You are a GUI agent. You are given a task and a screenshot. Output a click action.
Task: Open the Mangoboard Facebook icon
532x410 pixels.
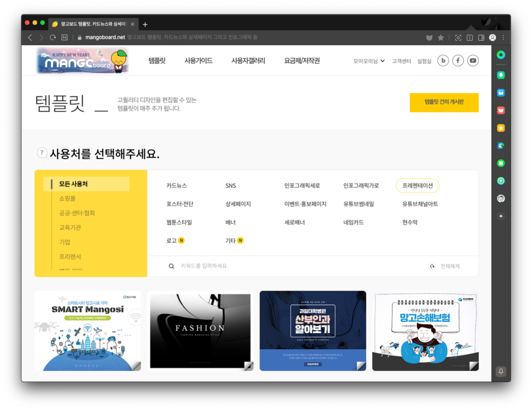(458, 61)
